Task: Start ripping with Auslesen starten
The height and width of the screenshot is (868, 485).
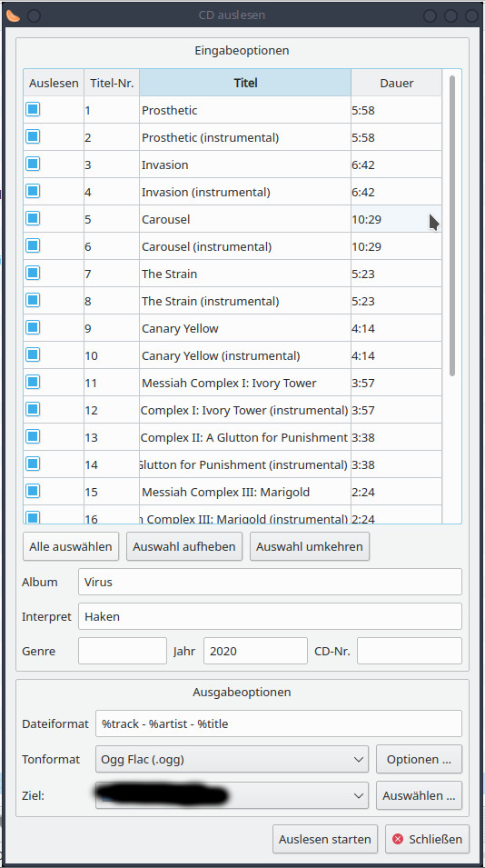Action: tap(325, 839)
